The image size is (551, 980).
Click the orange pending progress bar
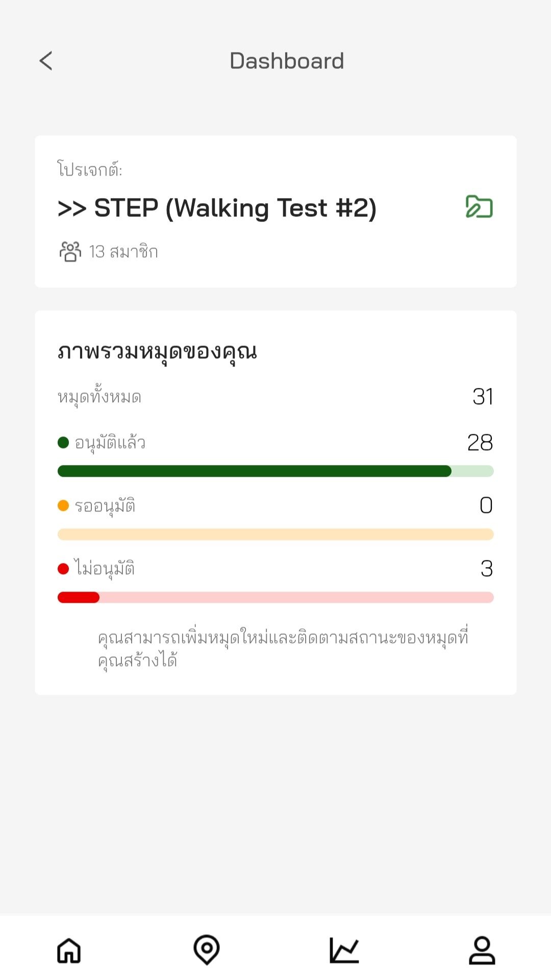click(x=275, y=534)
